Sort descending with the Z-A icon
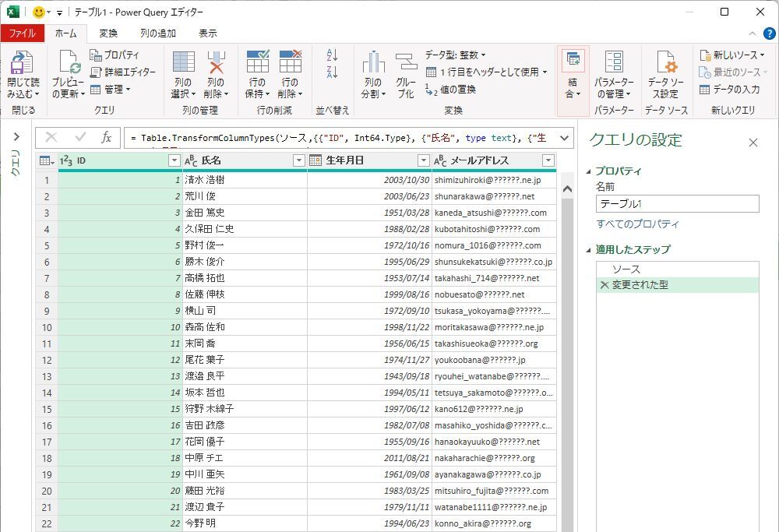Screen dimensions: 779x532 333,72
